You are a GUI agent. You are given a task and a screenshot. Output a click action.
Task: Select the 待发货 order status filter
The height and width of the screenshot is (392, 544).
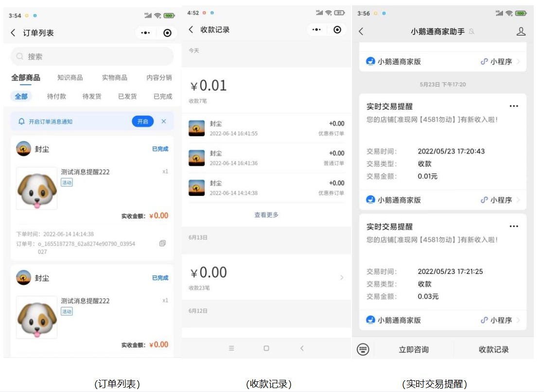pyautogui.click(x=92, y=96)
